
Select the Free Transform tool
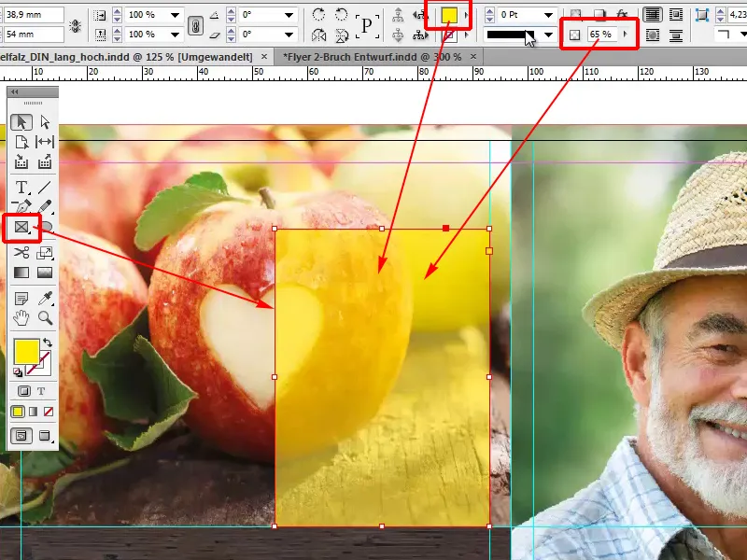pos(45,253)
